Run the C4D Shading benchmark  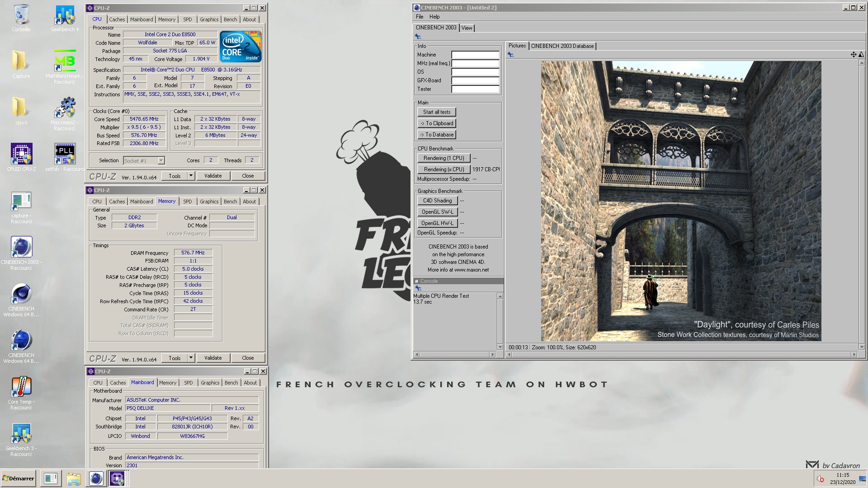[x=437, y=201]
